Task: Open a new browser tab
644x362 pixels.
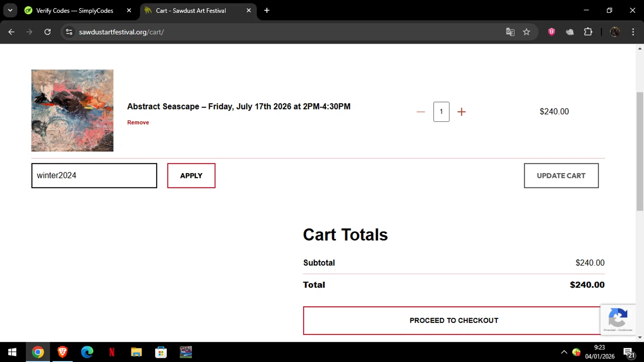Action: [267, 10]
